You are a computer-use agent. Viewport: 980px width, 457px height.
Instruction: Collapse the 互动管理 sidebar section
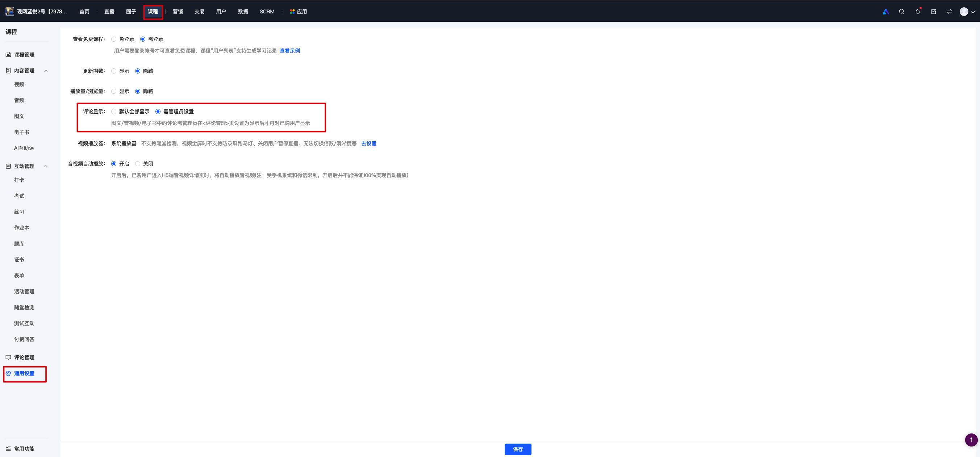46,167
